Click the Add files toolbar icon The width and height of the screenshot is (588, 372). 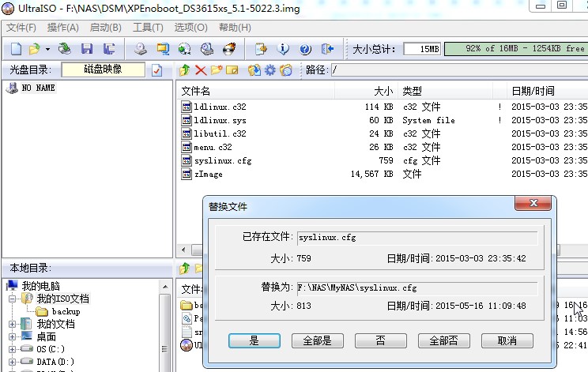[x=261, y=49]
